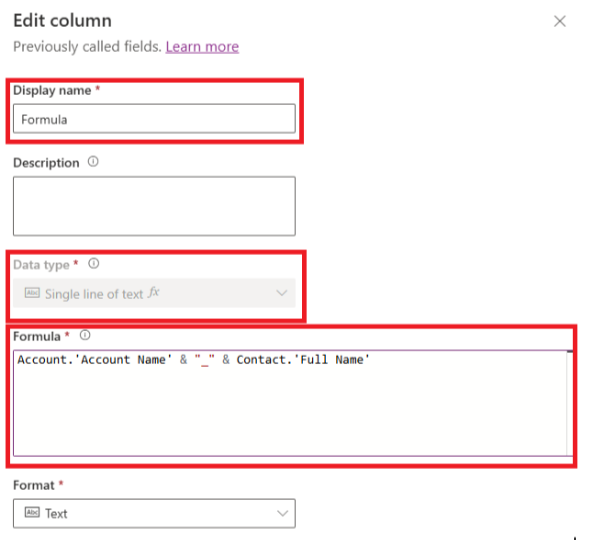Viewport: 590px width, 545px height.
Task: Click the Formula editor vertical scrollbar
Action: point(570,403)
